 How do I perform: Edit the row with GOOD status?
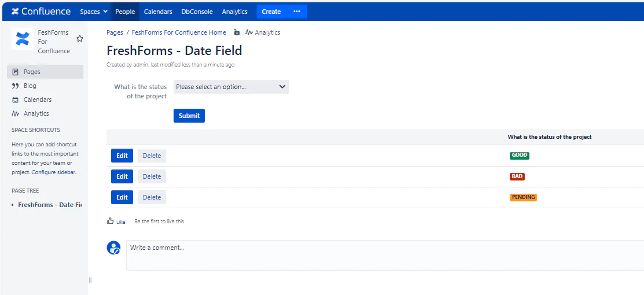(122, 156)
